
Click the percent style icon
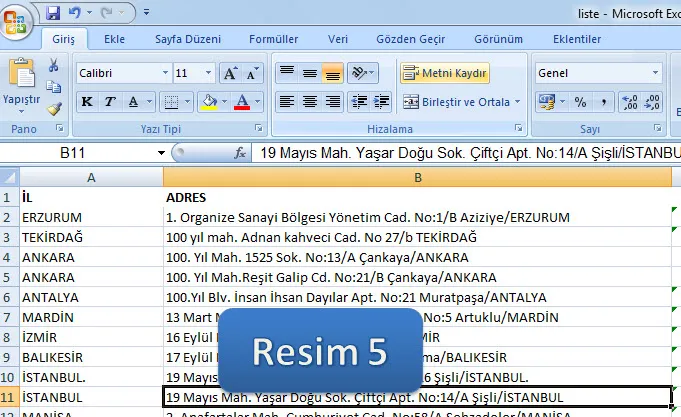pos(579,102)
